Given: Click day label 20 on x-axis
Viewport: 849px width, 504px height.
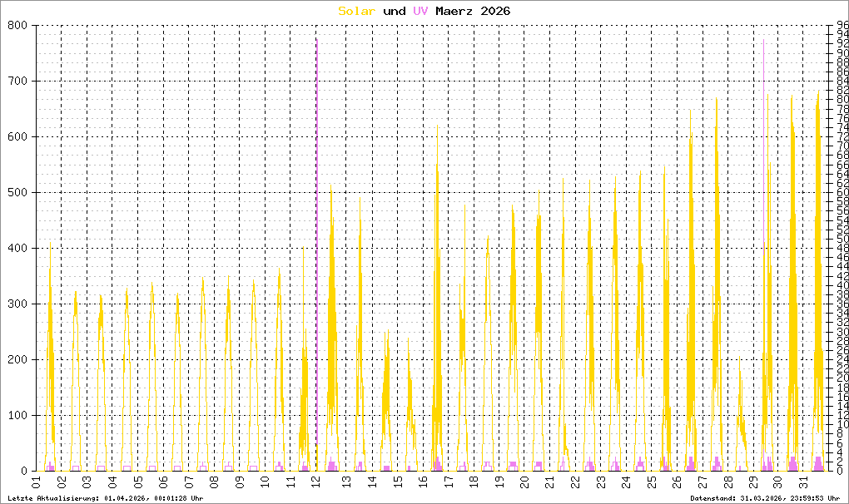Looking at the screenshot, I should 524,482.
